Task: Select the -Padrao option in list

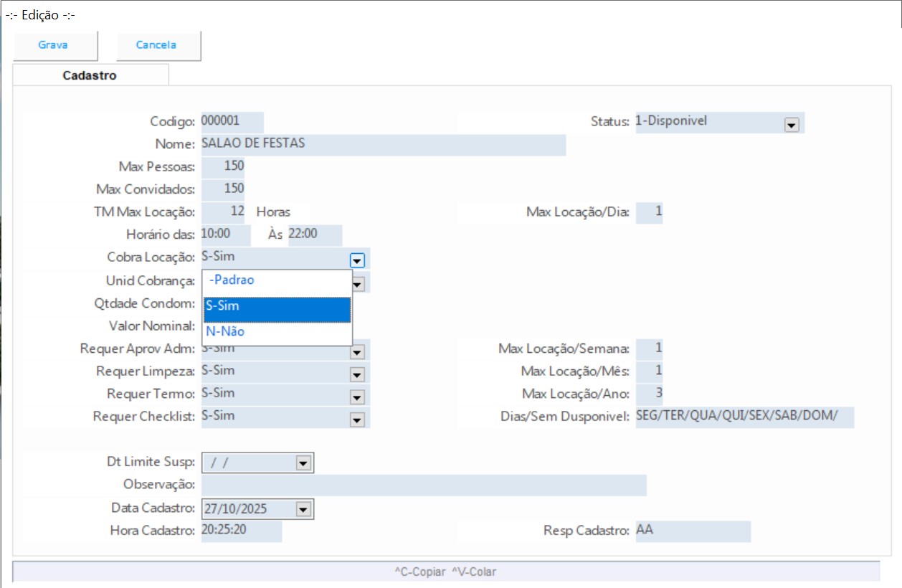Action: pos(277,280)
